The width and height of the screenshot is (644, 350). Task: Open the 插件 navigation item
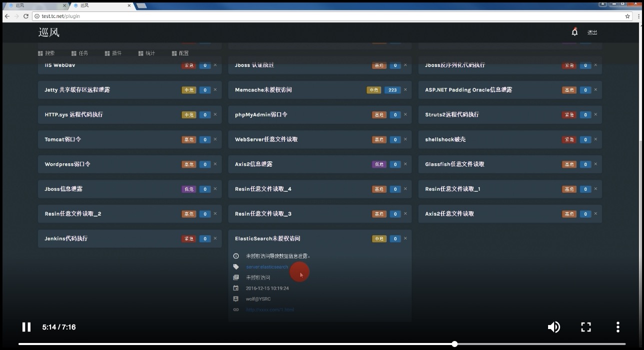pos(113,53)
